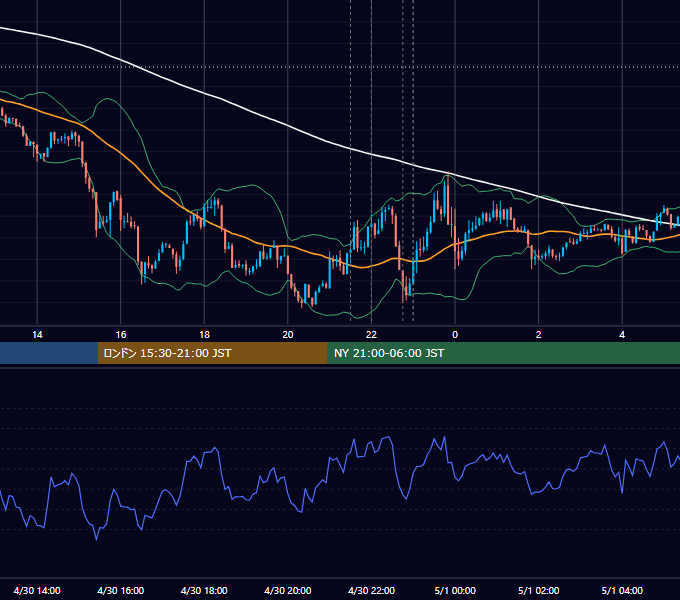Click the 5/1 00:00 time label
Viewport: 680px width, 600px height.
(x=455, y=590)
